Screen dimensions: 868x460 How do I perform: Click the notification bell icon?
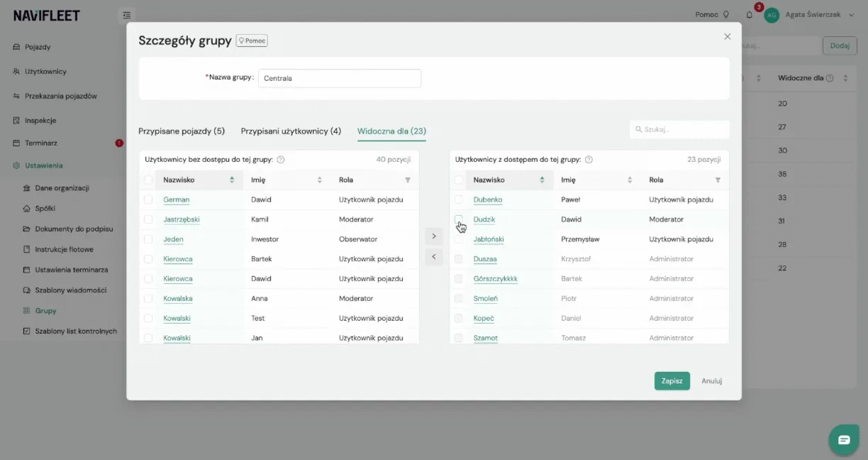pos(750,14)
